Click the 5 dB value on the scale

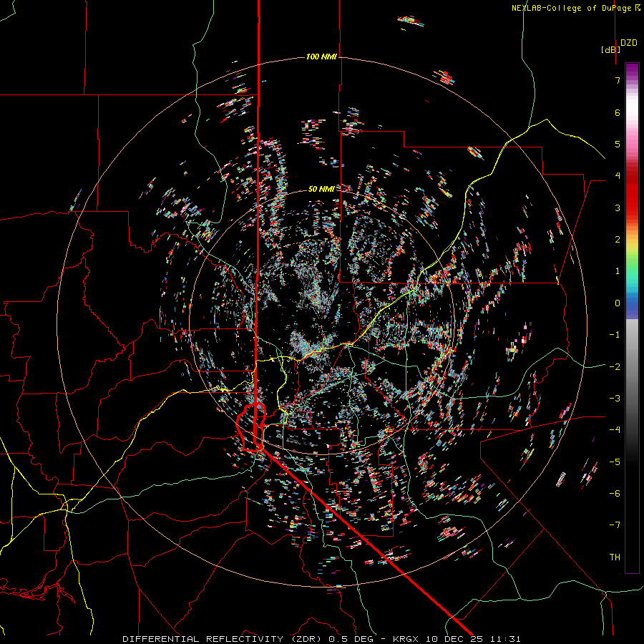pyautogui.click(x=618, y=144)
